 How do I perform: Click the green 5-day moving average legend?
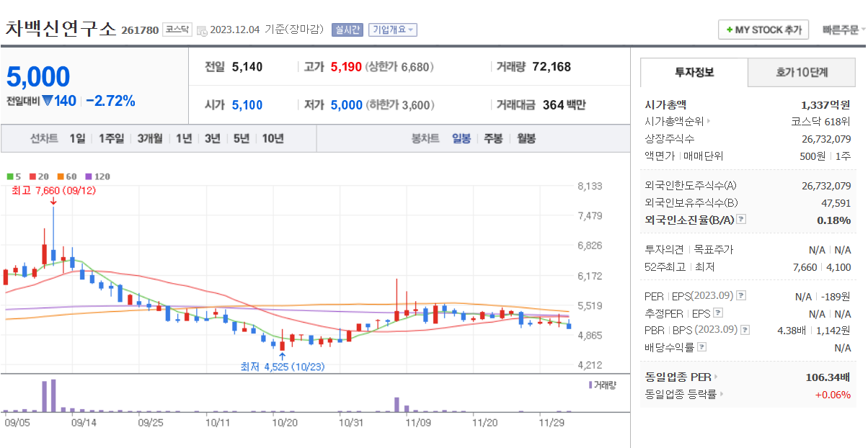[12, 176]
